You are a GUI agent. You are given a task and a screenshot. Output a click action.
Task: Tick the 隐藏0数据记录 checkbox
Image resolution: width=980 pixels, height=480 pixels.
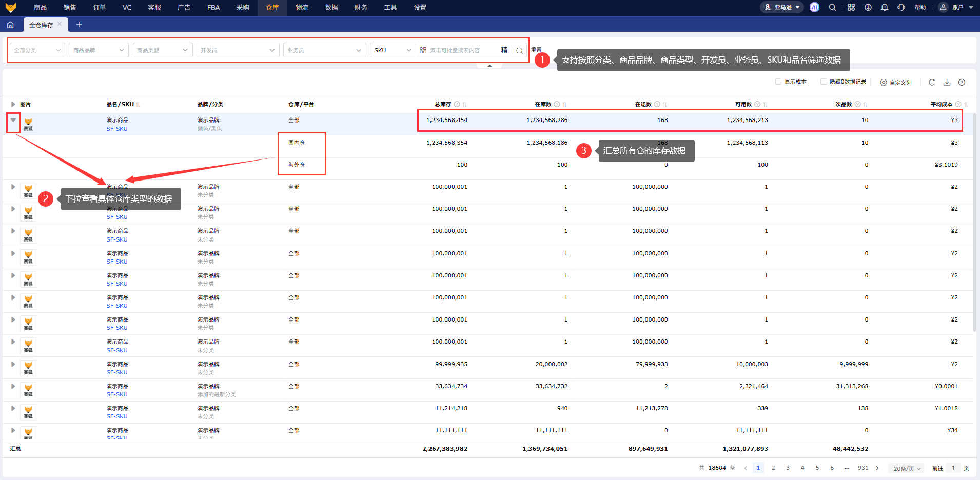click(x=824, y=82)
